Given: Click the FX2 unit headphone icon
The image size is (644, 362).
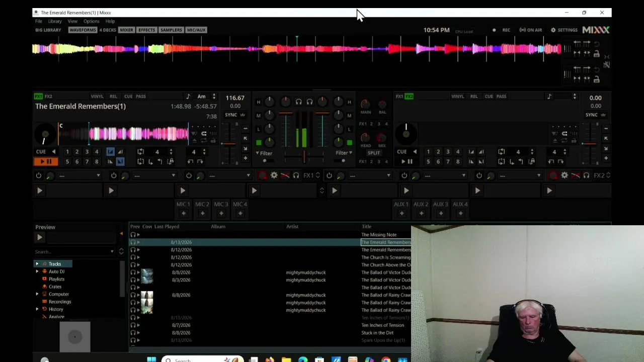Looking at the screenshot, I should tap(586, 175).
